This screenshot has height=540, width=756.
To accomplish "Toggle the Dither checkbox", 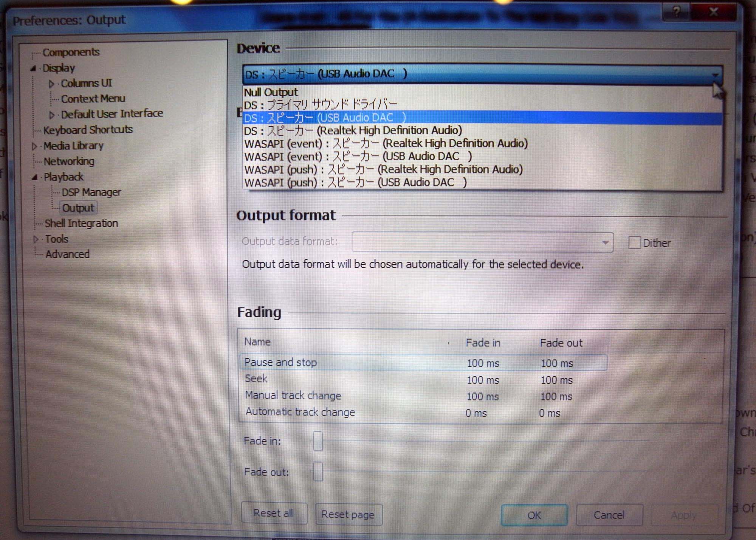I will [634, 242].
